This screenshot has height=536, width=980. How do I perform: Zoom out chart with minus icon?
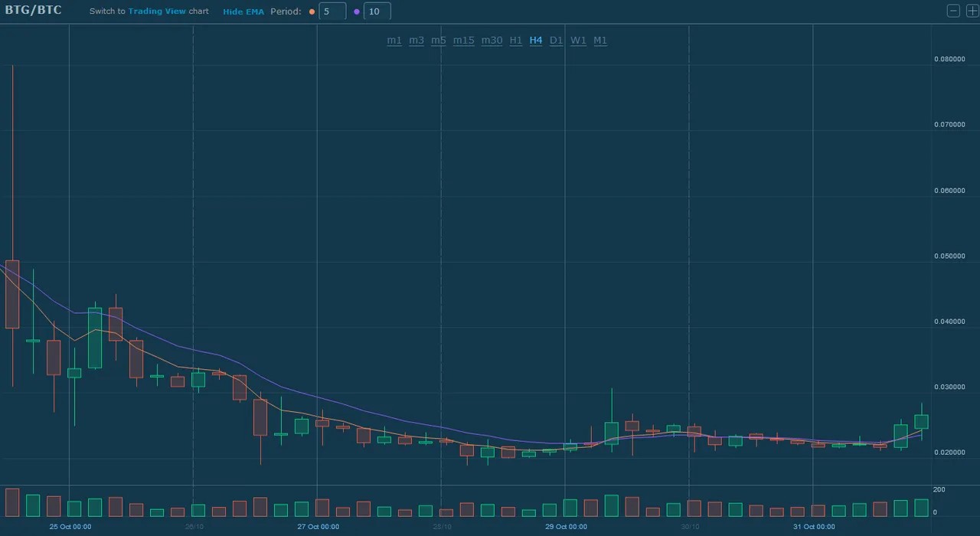pos(954,11)
